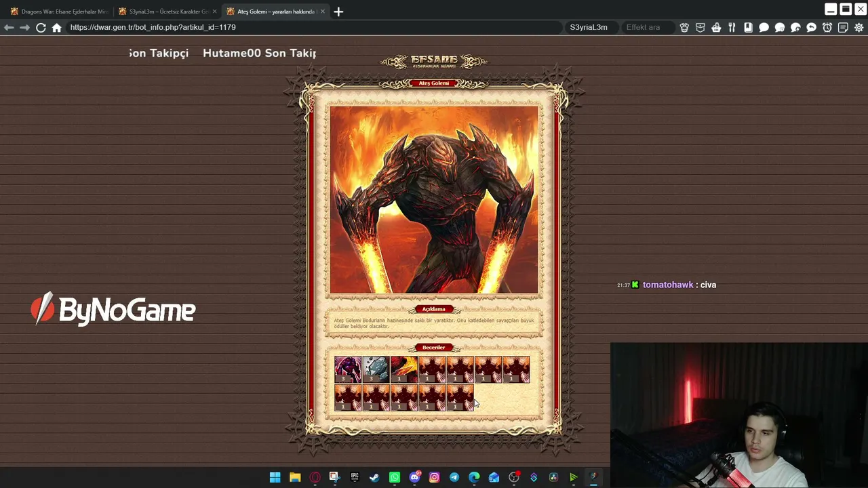Open the Windows Start menu
The width and height of the screenshot is (868, 488).
click(x=275, y=477)
